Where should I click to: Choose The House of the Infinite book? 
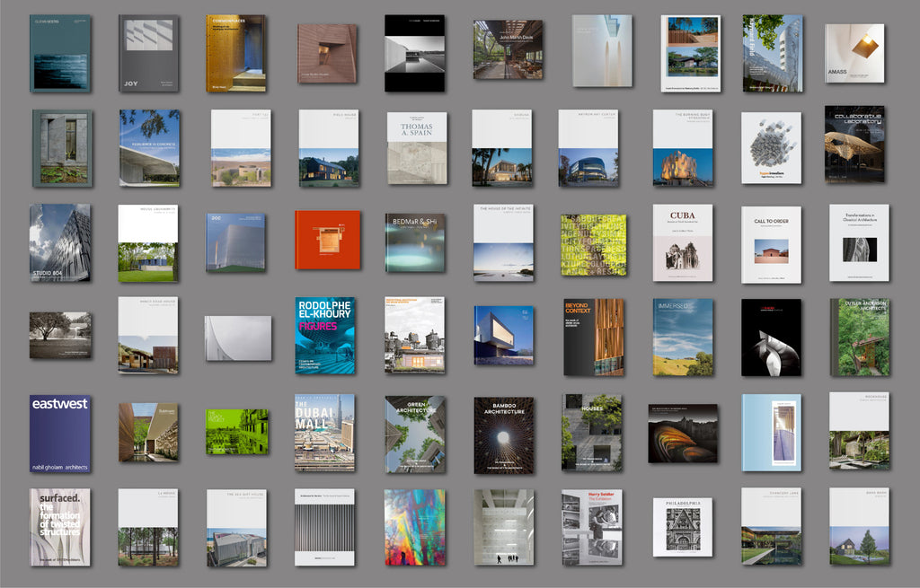click(x=503, y=242)
